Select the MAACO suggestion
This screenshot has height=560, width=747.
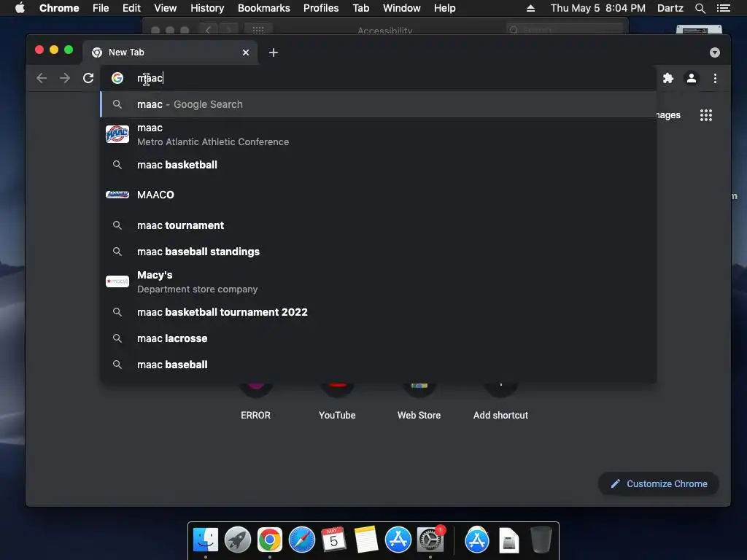(x=379, y=195)
